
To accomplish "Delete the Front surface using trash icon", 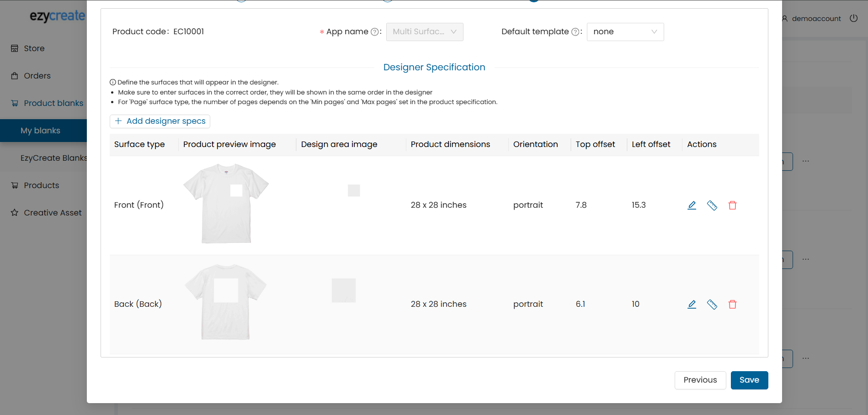I will click(x=732, y=205).
